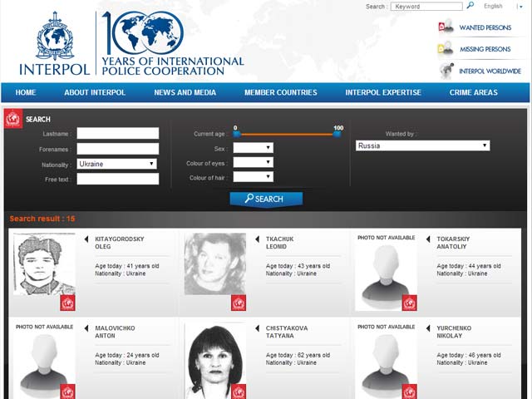Viewport: 532px width, 399px height.
Task: Open the Nationality dropdown showing Ukraine
Action: tap(116, 164)
